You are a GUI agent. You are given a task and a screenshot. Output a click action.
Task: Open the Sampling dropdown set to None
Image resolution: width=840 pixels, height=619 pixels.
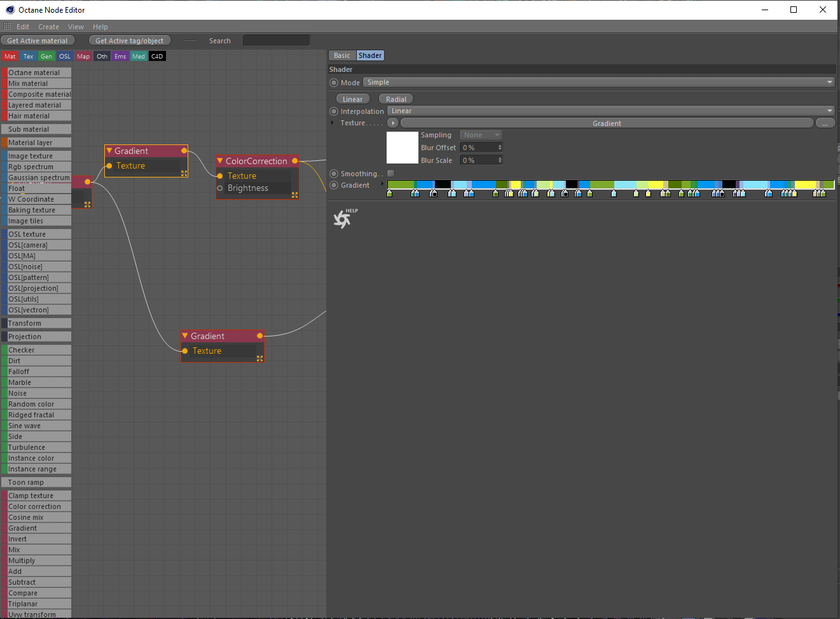click(x=481, y=135)
